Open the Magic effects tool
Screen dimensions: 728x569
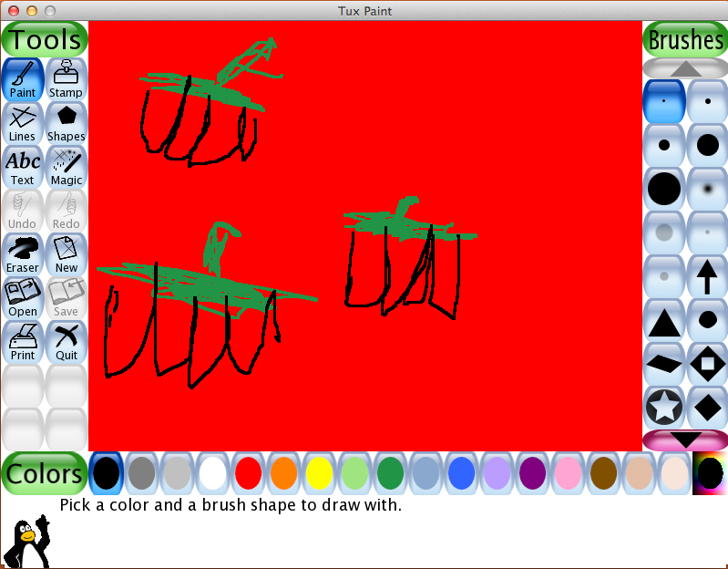point(66,167)
